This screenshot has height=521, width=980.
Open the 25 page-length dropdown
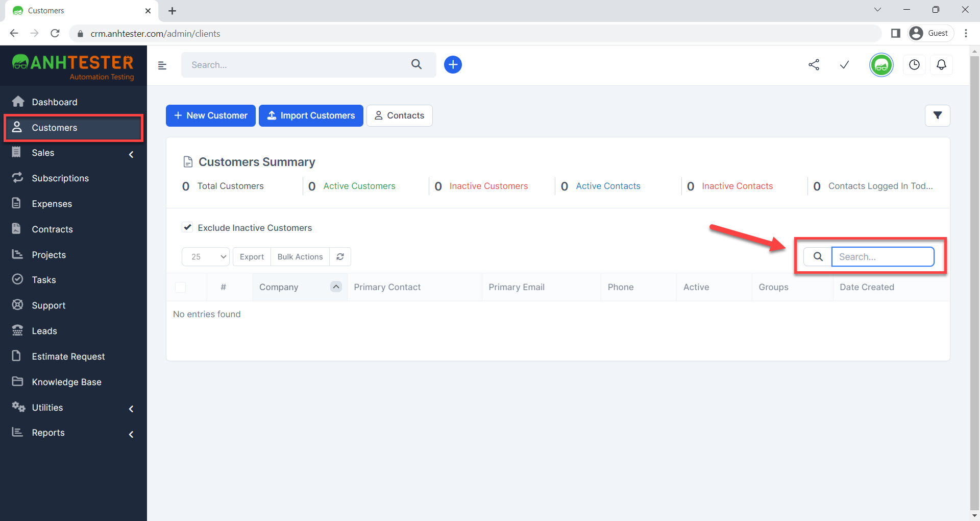(x=206, y=257)
